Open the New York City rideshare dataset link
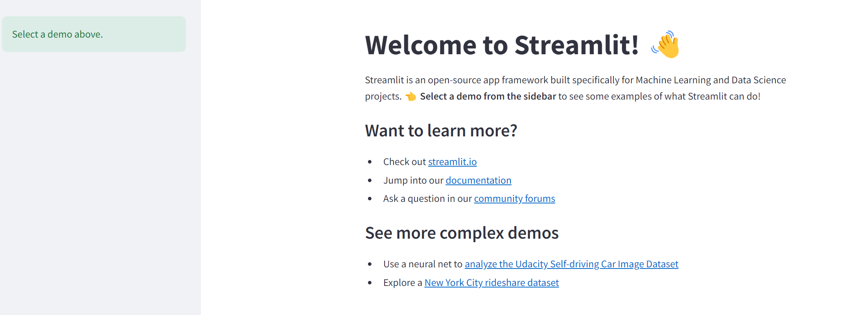 click(x=492, y=282)
